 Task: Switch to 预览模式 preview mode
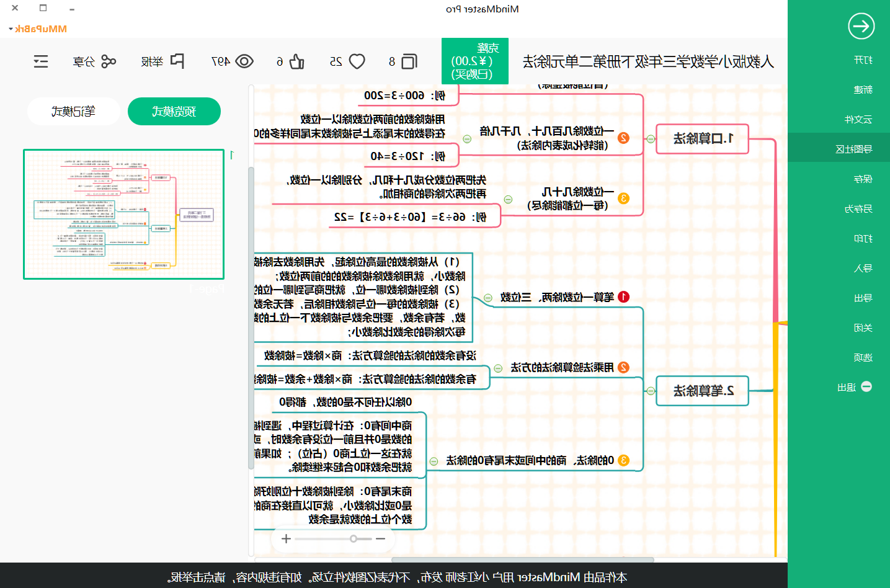click(x=174, y=112)
